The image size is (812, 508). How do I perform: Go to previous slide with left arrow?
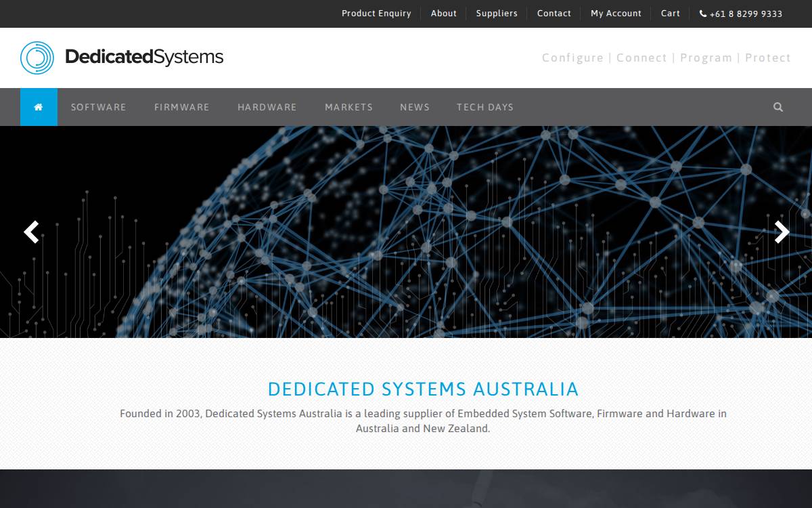31,232
